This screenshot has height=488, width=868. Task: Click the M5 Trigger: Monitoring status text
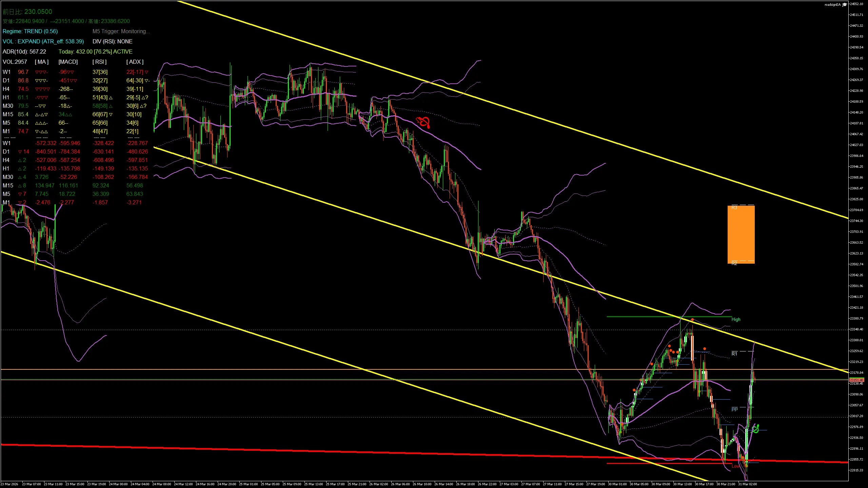[121, 31]
